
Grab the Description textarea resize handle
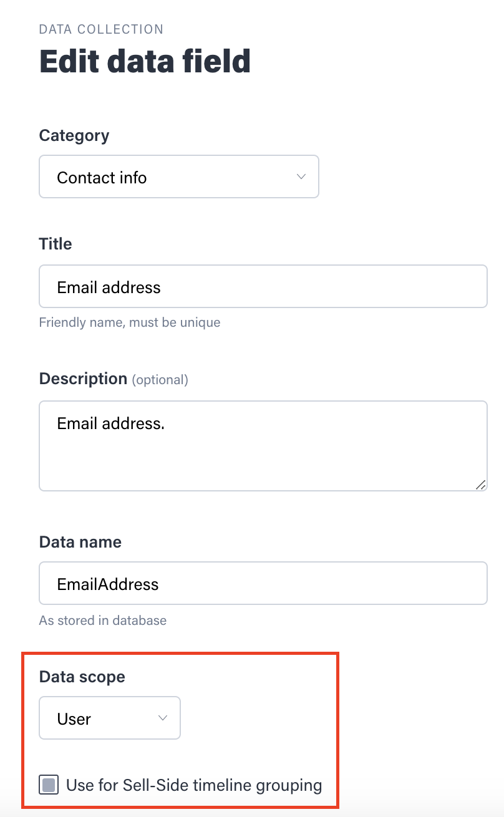[481, 485]
